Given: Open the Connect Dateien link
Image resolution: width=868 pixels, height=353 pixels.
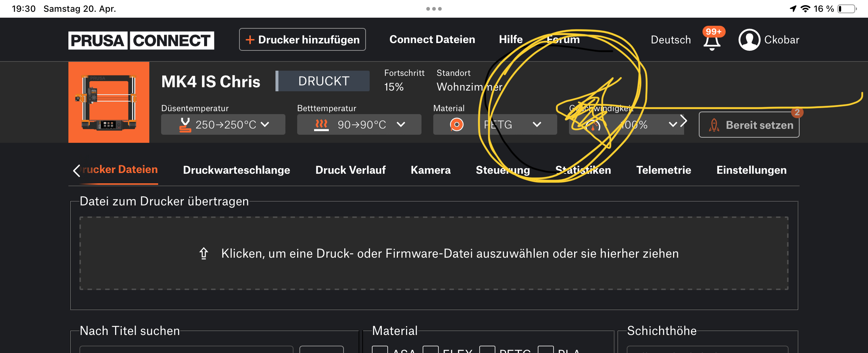Looking at the screenshot, I should [432, 39].
